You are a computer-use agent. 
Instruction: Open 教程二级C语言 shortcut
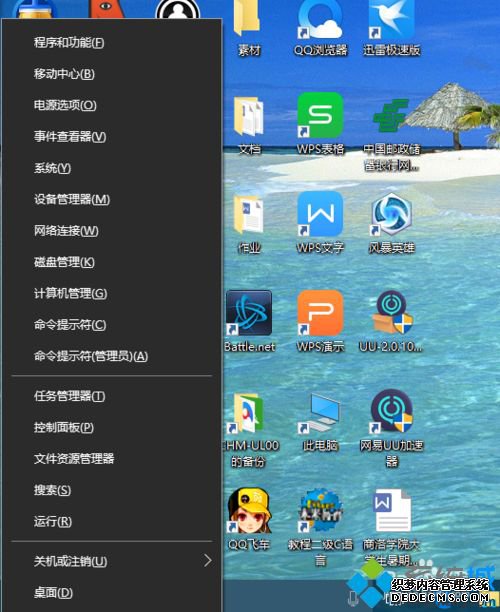pyautogui.click(x=320, y=511)
